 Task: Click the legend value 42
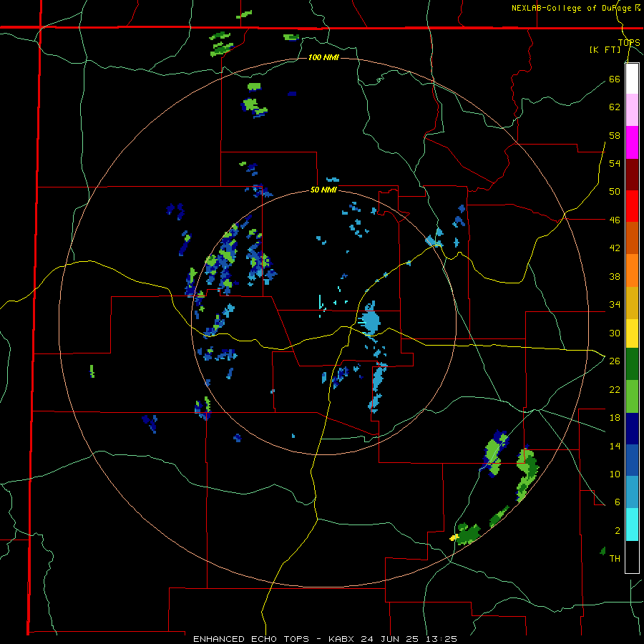click(615, 248)
